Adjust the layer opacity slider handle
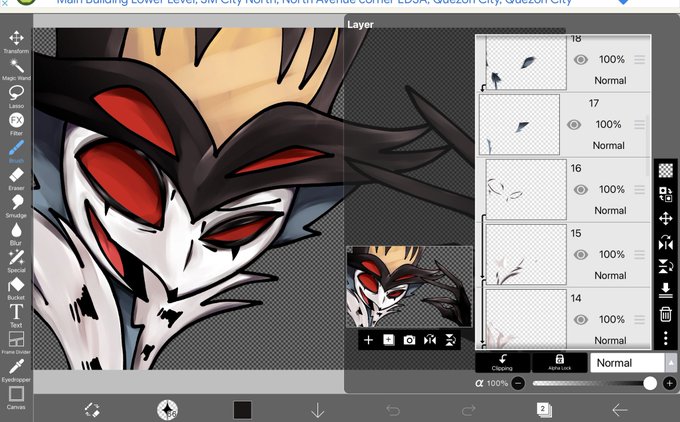Image resolution: width=680 pixels, height=422 pixels. point(650,383)
